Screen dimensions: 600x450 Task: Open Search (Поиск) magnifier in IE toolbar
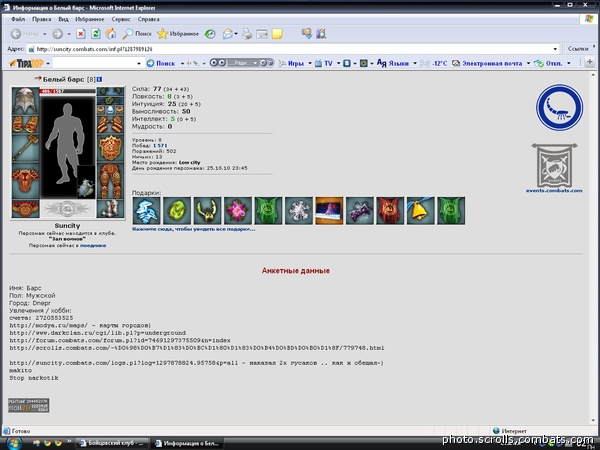(x=137, y=34)
